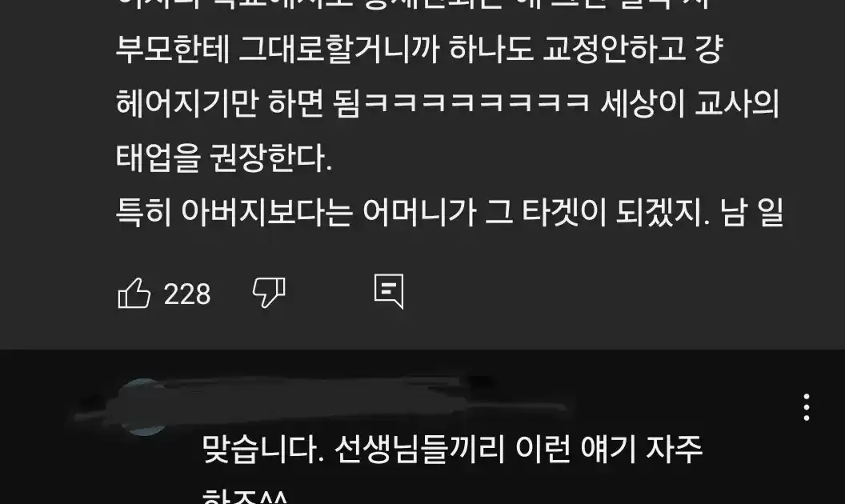Tap the word 어머니가 in the comment
The width and height of the screenshot is (845, 504).
click(x=419, y=212)
